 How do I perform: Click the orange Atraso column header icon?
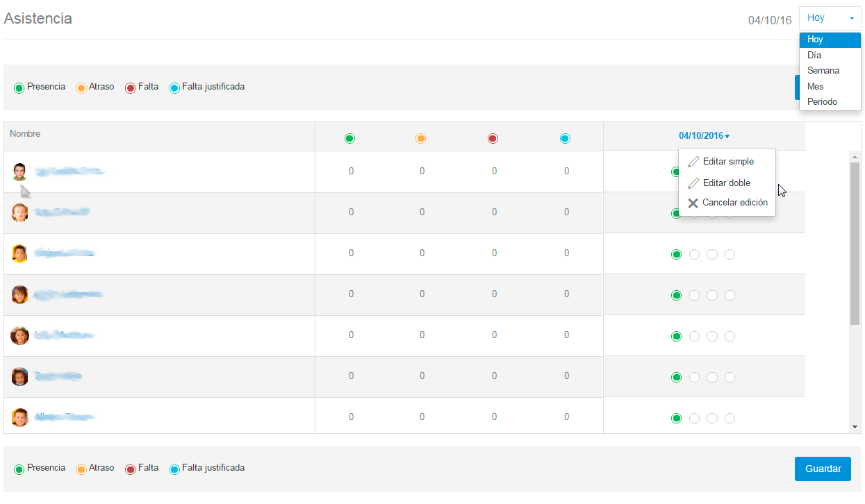point(420,139)
